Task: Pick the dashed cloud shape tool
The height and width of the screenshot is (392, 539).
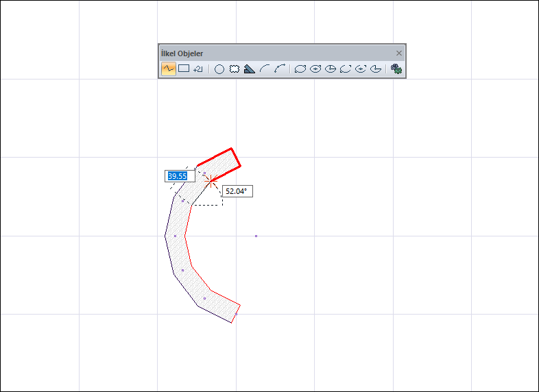Action: (x=235, y=69)
